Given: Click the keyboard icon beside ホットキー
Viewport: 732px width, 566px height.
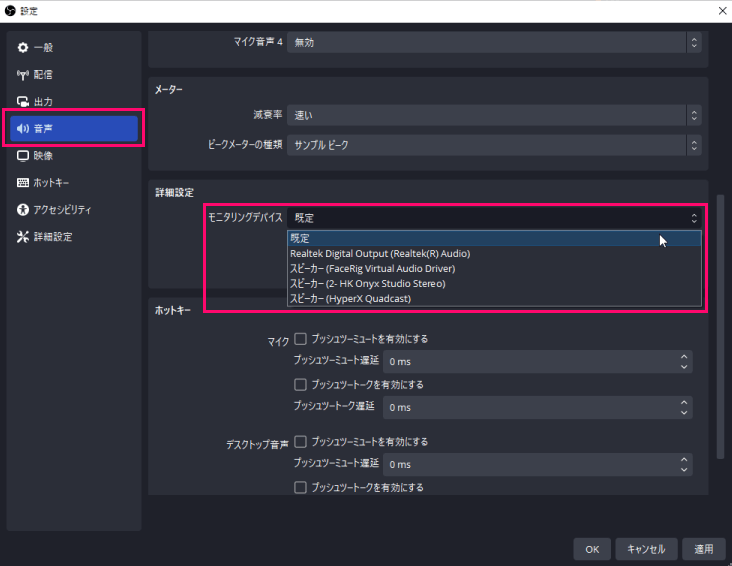Looking at the screenshot, I should coord(23,183).
